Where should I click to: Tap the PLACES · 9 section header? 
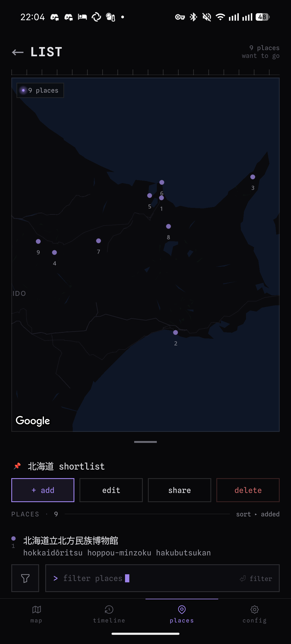35,514
